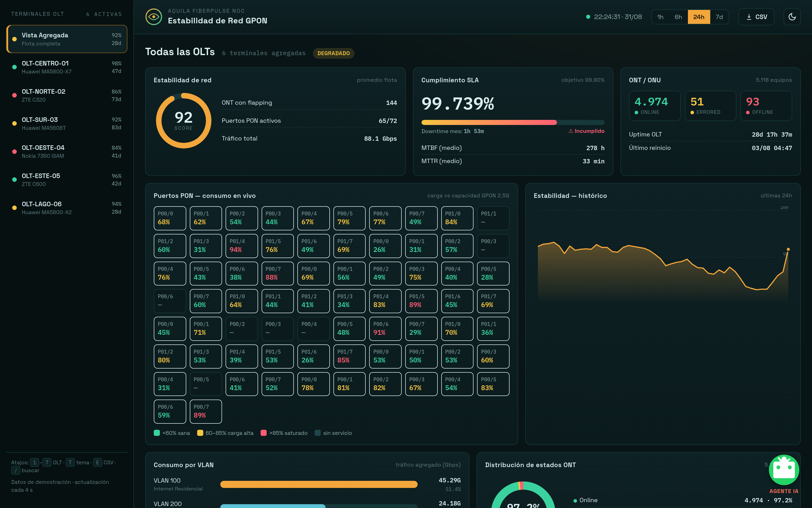Open the AI agent robot icon
This screenshot has width=812, height=508.
click(x=784, y=470)
